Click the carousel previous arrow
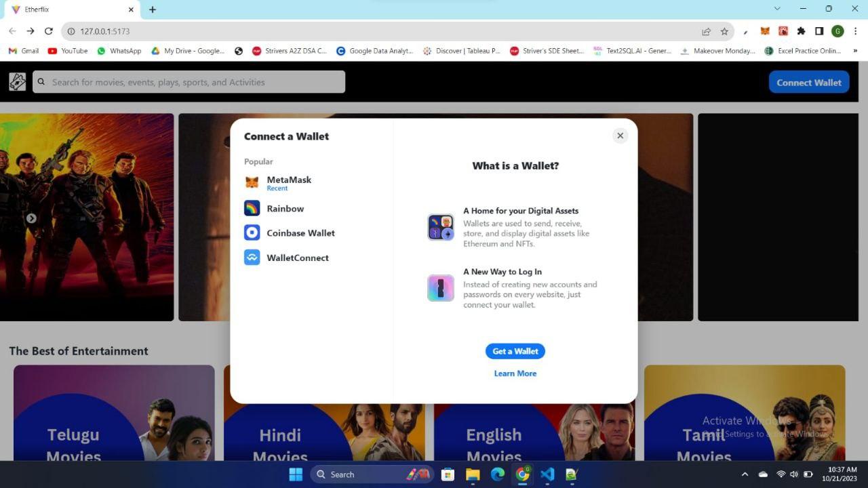The height and width of the screenshot is (488, 868). 31,218
